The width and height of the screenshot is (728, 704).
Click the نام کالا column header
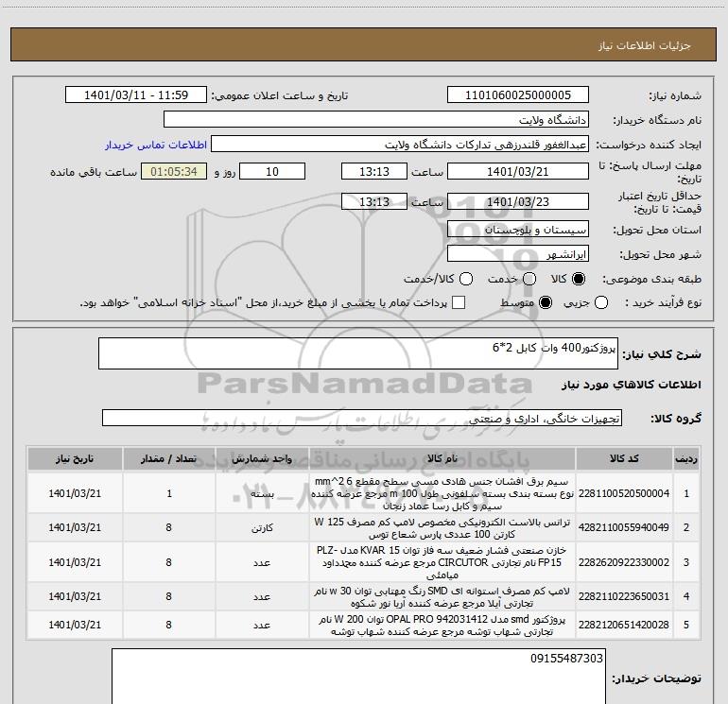[442, 459]
